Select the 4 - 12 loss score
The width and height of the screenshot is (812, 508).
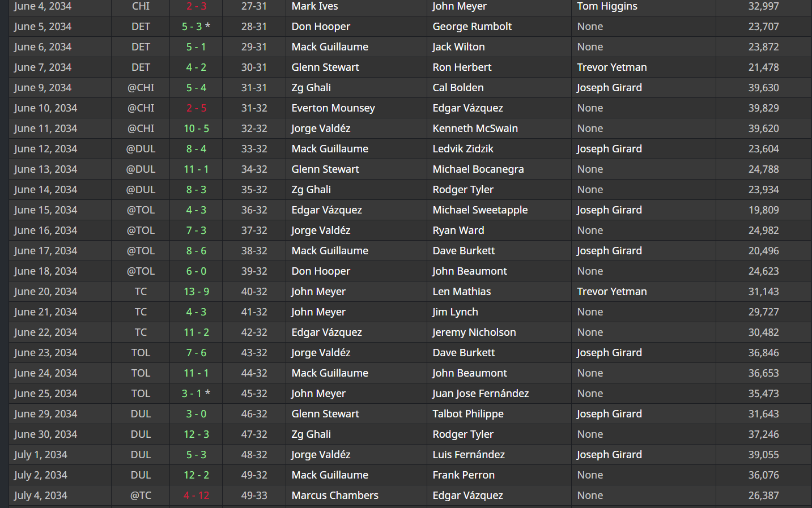196,496
